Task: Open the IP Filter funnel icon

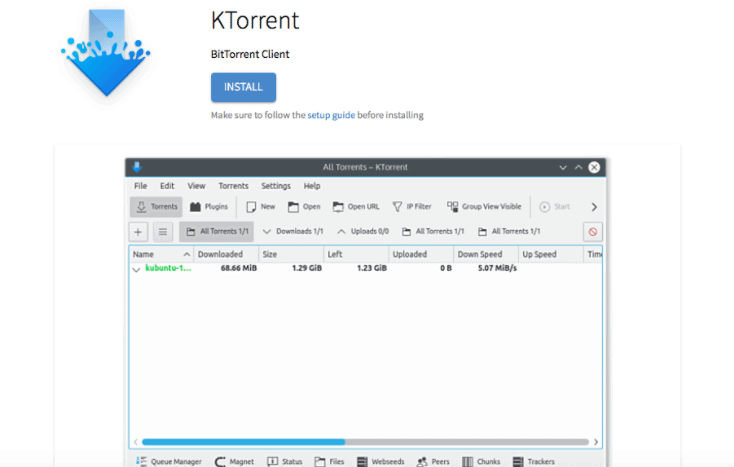Action: [x=397, y=207]
